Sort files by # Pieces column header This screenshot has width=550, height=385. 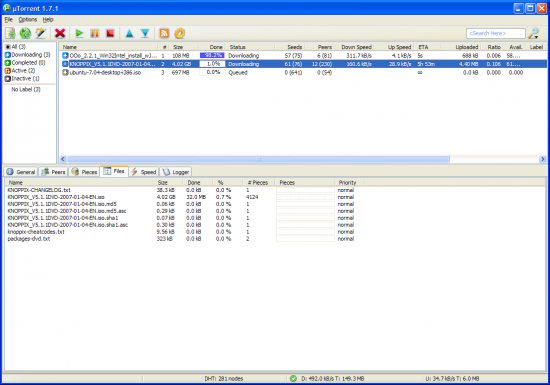pyautogui.click(x=260, y=183)
